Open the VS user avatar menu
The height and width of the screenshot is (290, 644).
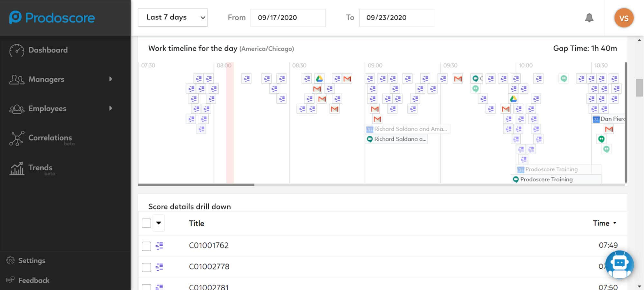point(623,18)
